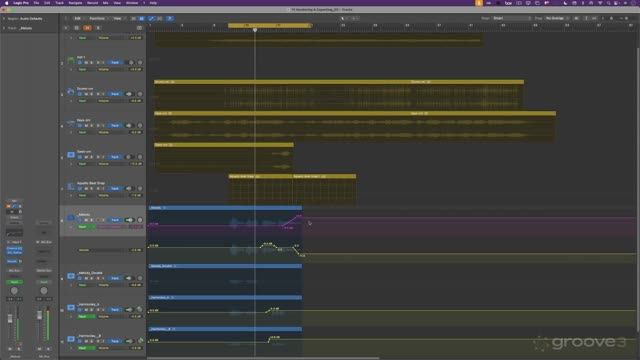This screenshot has width=640, height=360.
Task: Select the _Melody_Double region header
Action: pos(225,266)
